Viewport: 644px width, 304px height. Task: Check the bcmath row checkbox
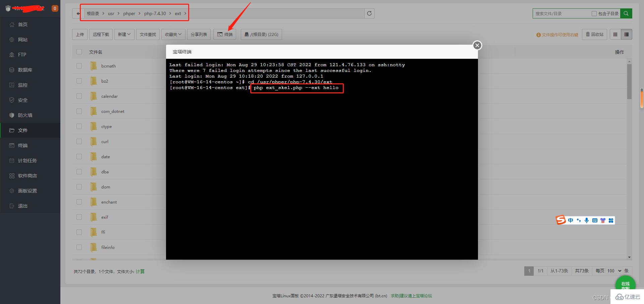coord(79,66)
